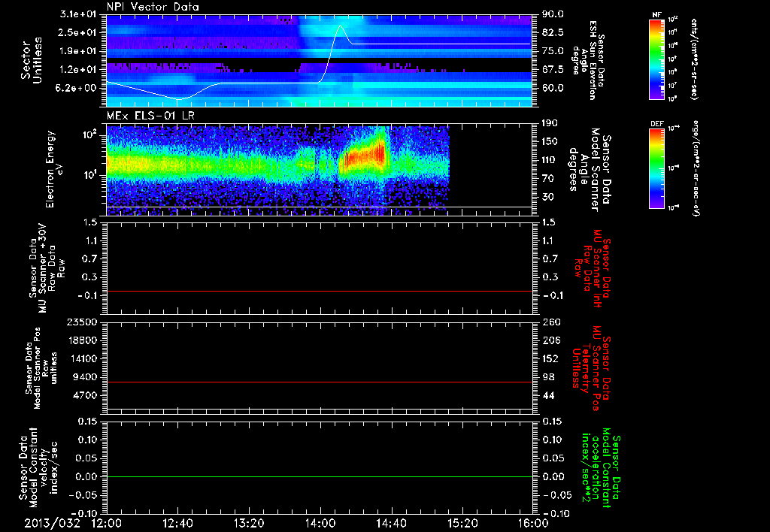Click the 9400 scanner position tick label
Screen dimensions: 770x532
point(84,377)
